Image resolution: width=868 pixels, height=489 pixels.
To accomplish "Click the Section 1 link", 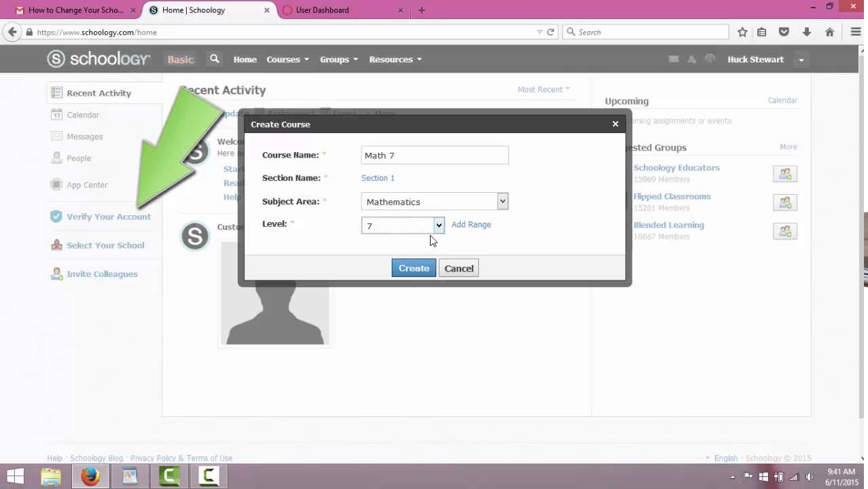I will pos(378,178).
